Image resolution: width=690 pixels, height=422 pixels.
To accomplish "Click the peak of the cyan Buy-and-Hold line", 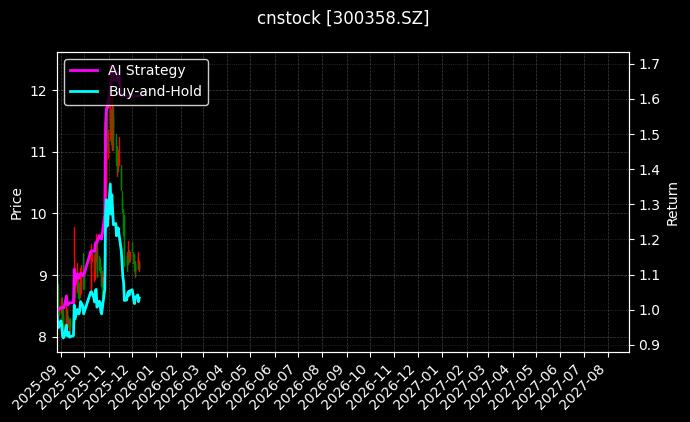I will (110, 184).
